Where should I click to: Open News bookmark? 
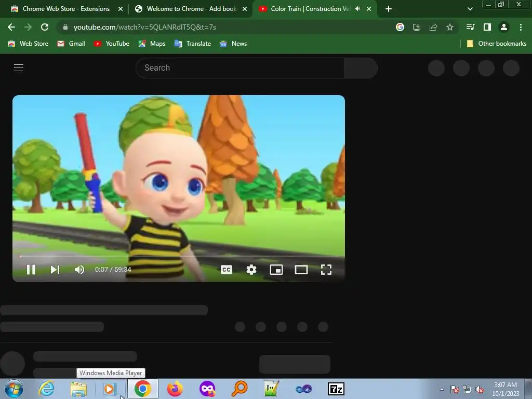click(x=233, y=44)
